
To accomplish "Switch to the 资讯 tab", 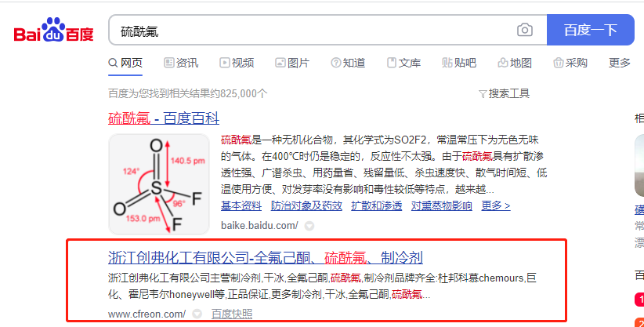I will click(x=181, y=63).
